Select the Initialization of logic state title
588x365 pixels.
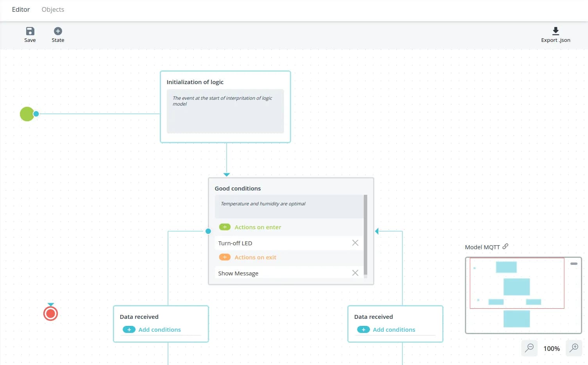195,82
